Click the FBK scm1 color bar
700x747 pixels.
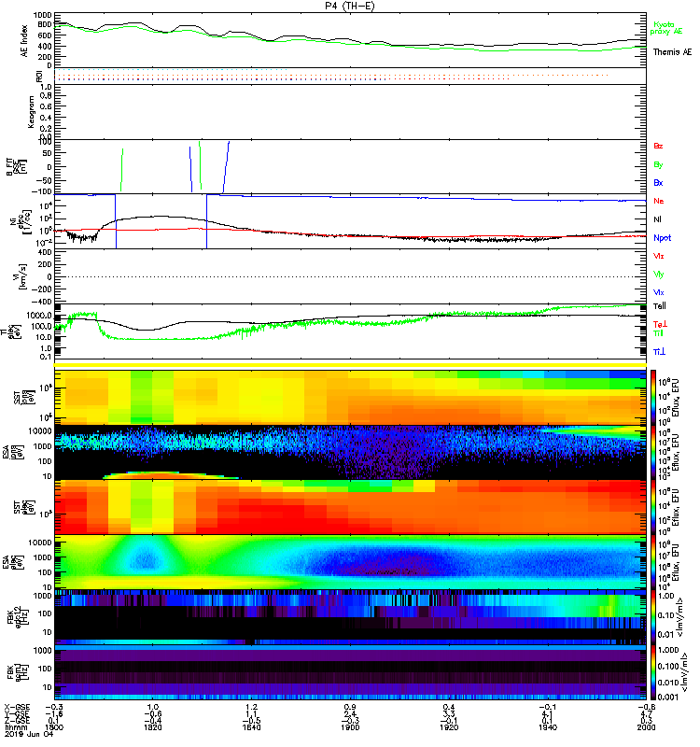point(653,672)
